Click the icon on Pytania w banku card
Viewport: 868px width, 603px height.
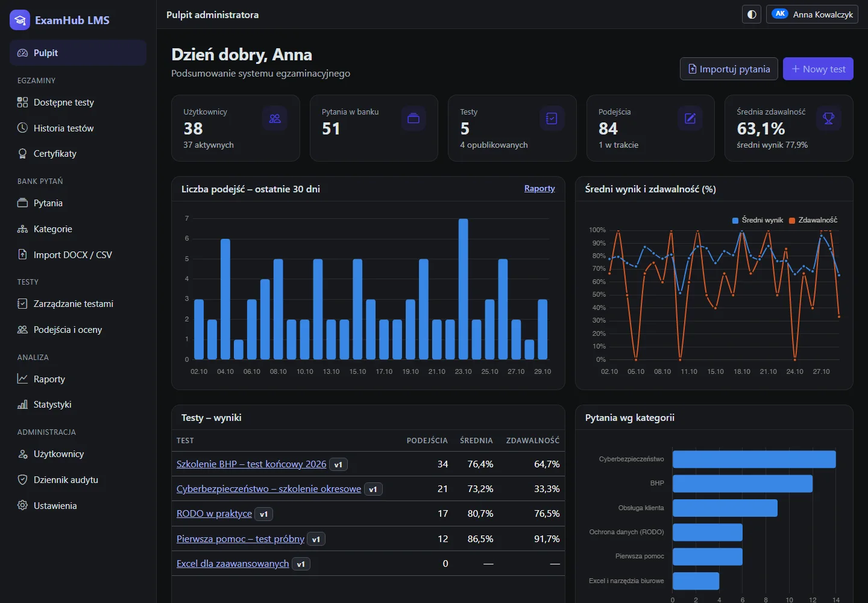pyautogui.click(x=414, y=119)
